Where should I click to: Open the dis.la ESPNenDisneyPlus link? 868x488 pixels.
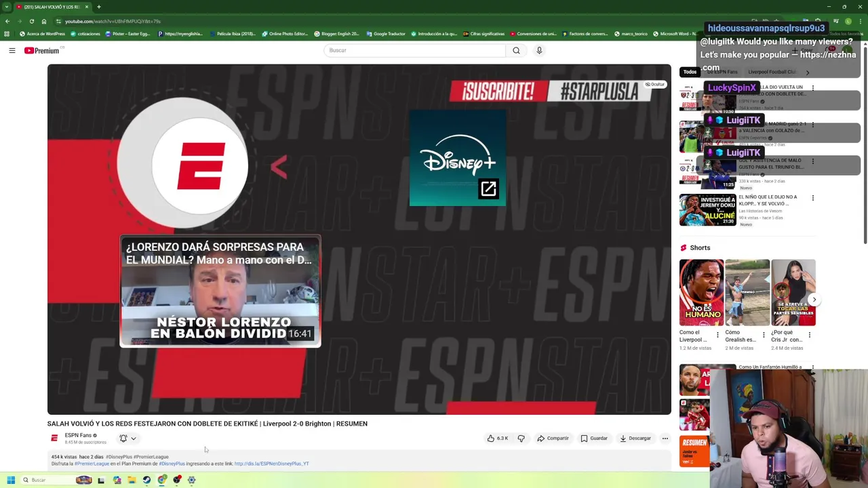pos(271,464)
